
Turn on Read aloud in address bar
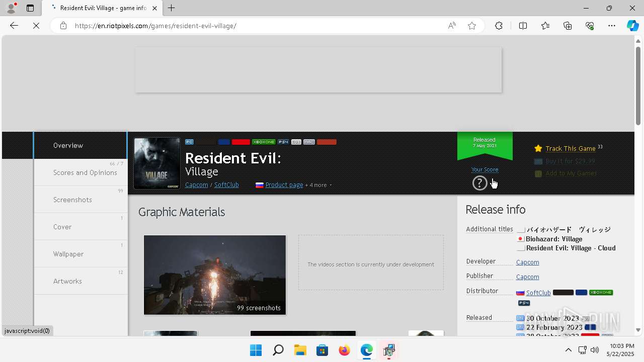point(452,26)
